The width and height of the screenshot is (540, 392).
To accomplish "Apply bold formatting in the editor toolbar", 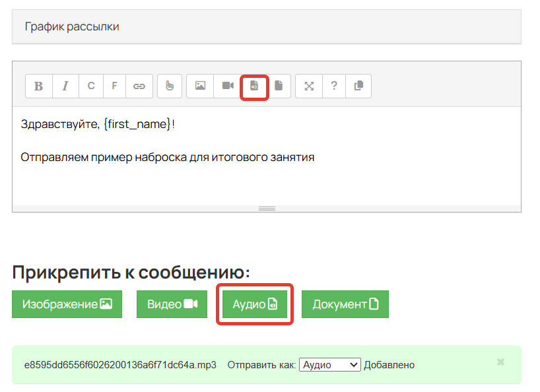I will (38, 86).
